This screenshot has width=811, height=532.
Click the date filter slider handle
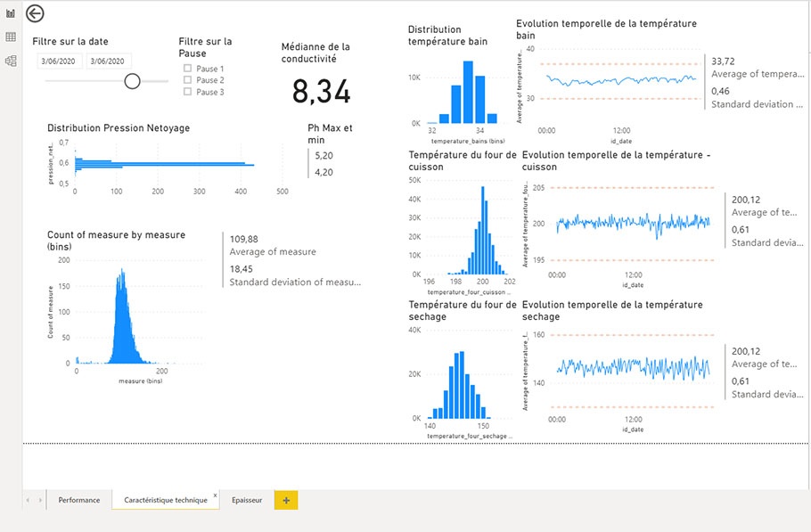[x=133, y=81]
